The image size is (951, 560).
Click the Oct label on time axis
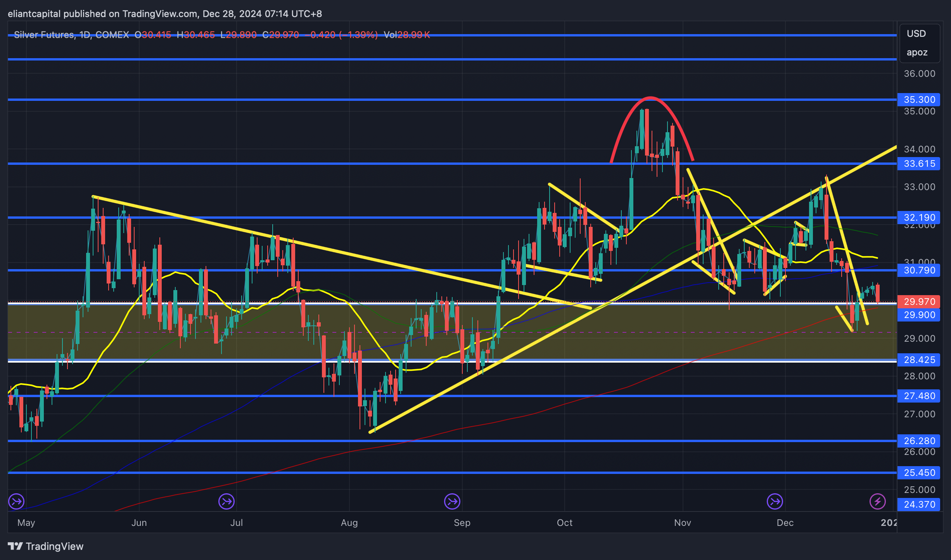coord(564,523)
